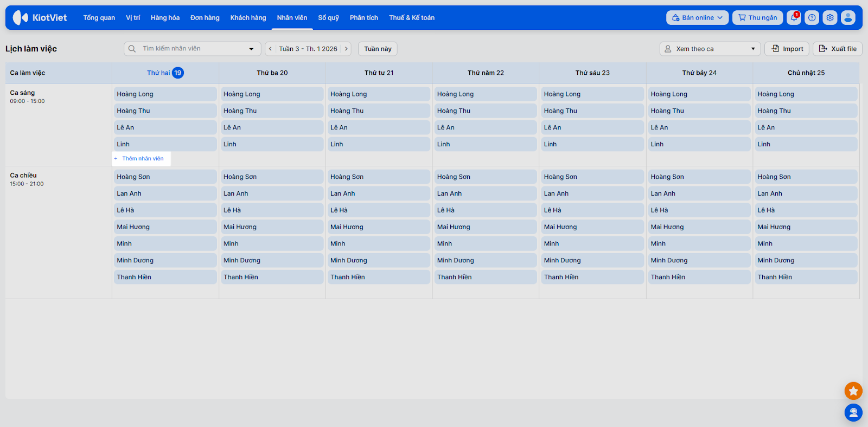Image resolution: width=868 pixels, height=427 pixels.
Task: Click Mai Hương on Thứ hai
Action: [165, 228]
